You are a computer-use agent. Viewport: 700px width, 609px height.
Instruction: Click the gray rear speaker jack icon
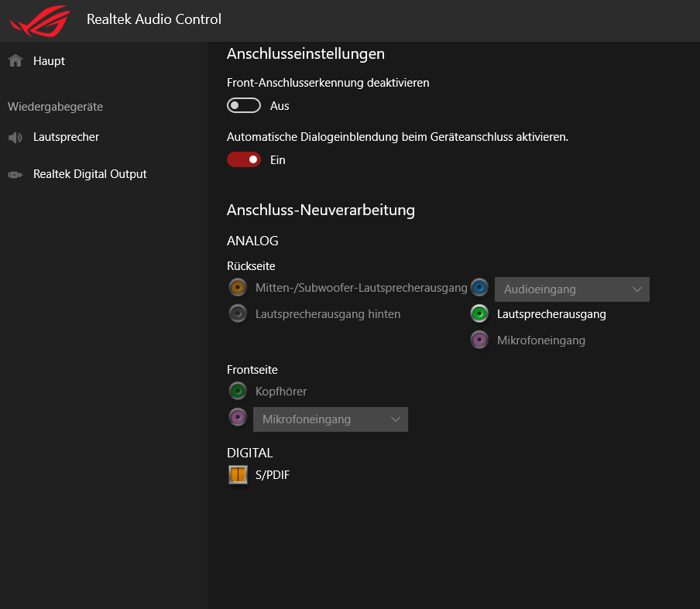238,313
